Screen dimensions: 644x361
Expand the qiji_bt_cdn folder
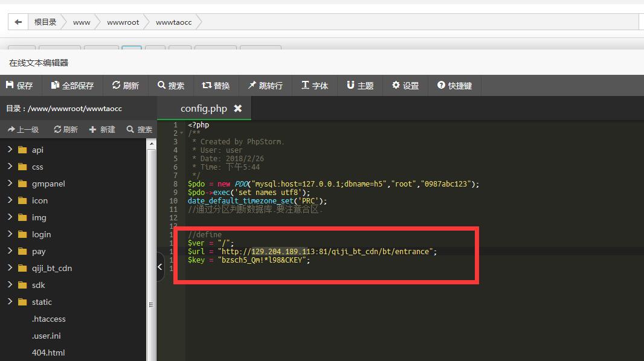[10, 268]
